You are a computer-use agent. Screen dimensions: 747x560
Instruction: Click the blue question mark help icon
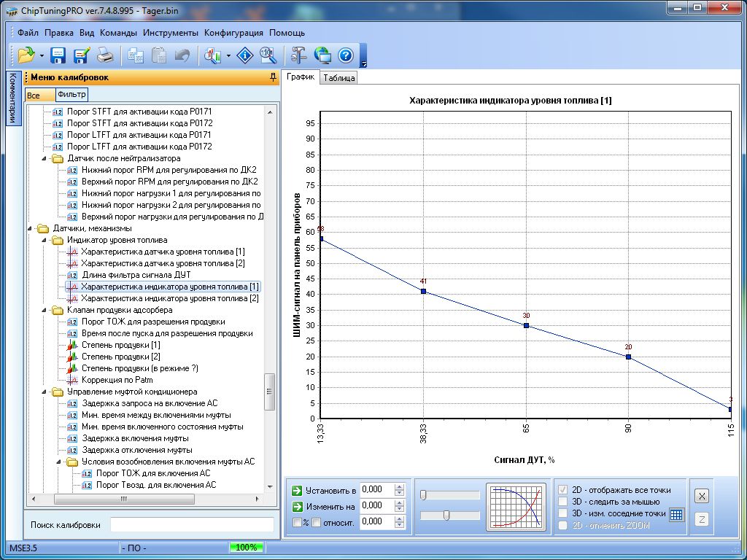(x=345, y=55)
